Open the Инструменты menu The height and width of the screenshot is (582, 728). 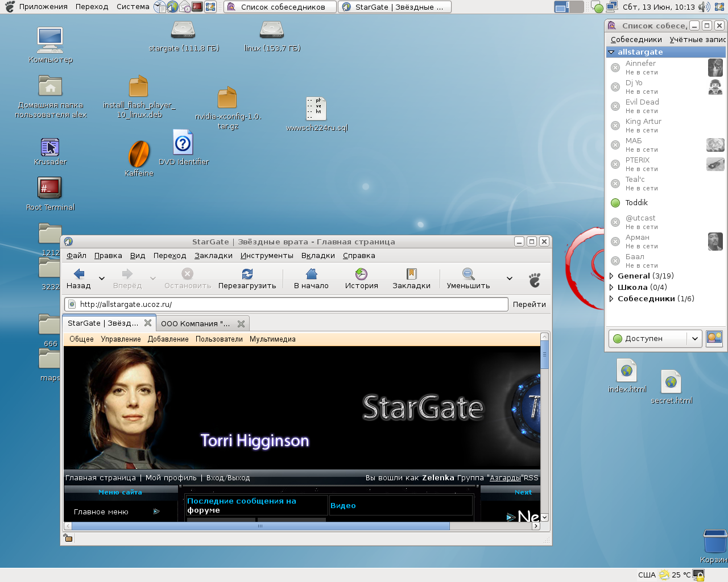[x=267, y=256]
